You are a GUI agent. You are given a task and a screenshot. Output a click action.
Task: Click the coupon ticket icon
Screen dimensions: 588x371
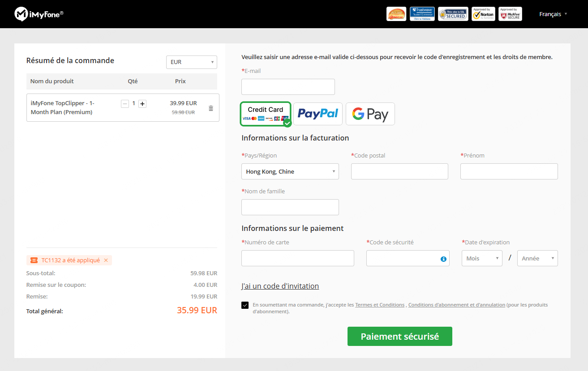34,260
